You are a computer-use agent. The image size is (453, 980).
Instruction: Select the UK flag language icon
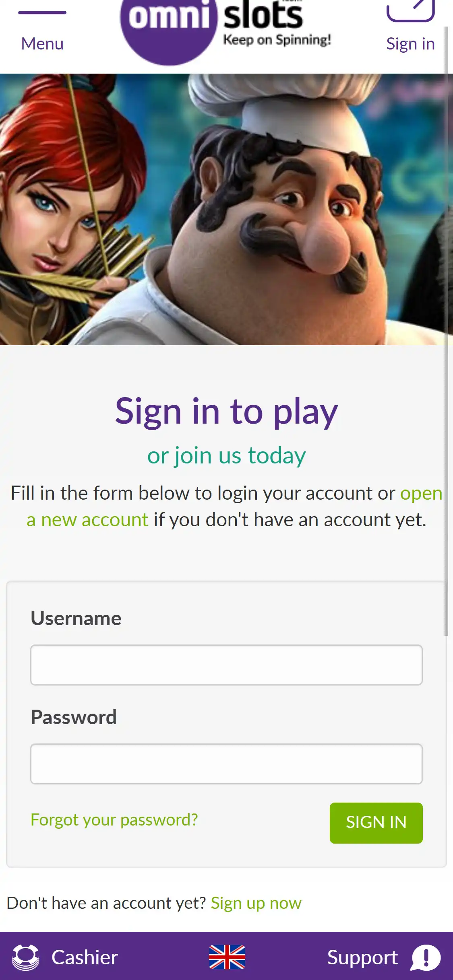(227, 957)
